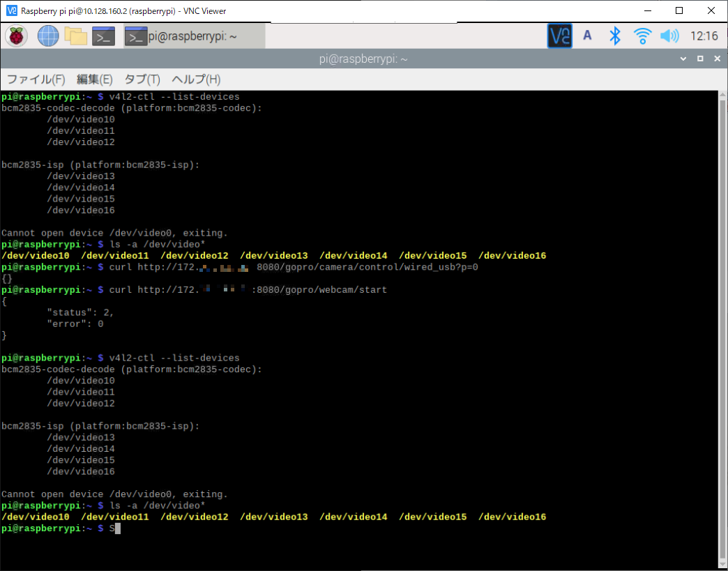Open the Wi-Fi network tray icon

(x=642, y=36)
